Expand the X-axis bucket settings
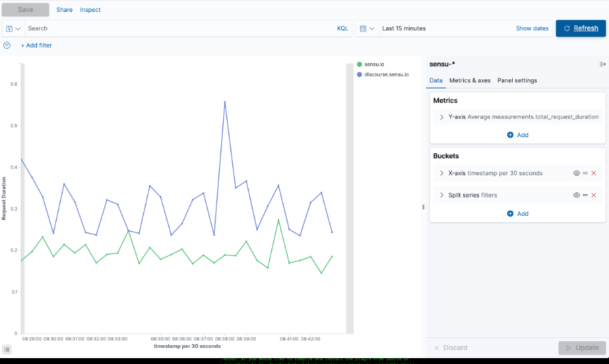Image resolution: width=609 pixels, height=364 pixels. coord(442,174)
